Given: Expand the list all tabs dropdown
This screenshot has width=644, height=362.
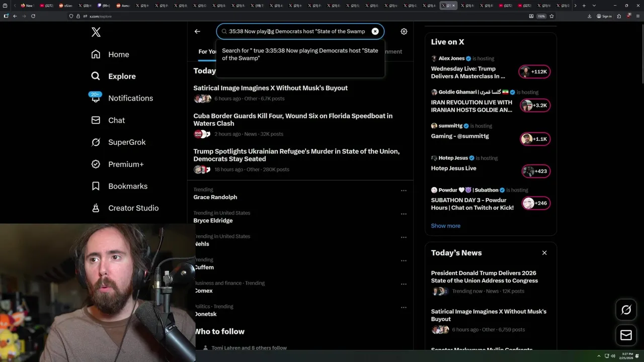Looking at the screenshot, I should 594,6.
